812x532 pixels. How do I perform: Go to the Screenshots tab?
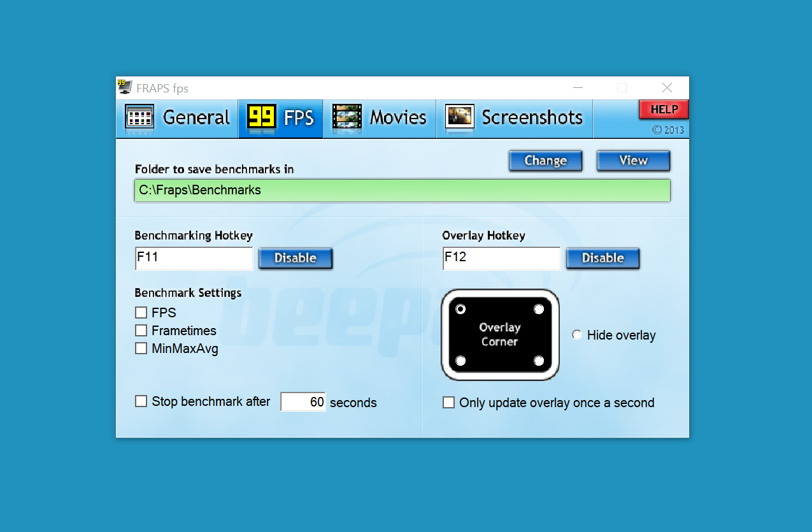tap(515, 118)
